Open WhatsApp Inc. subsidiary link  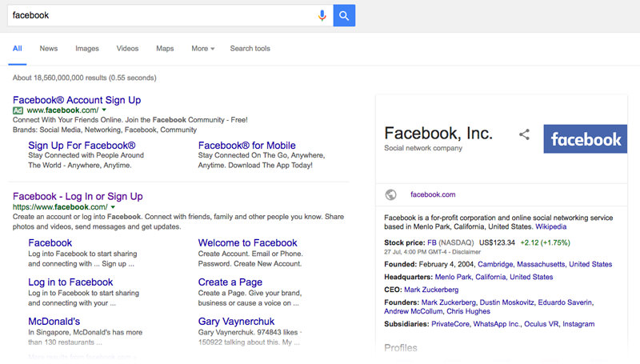(x=496, y=324)
